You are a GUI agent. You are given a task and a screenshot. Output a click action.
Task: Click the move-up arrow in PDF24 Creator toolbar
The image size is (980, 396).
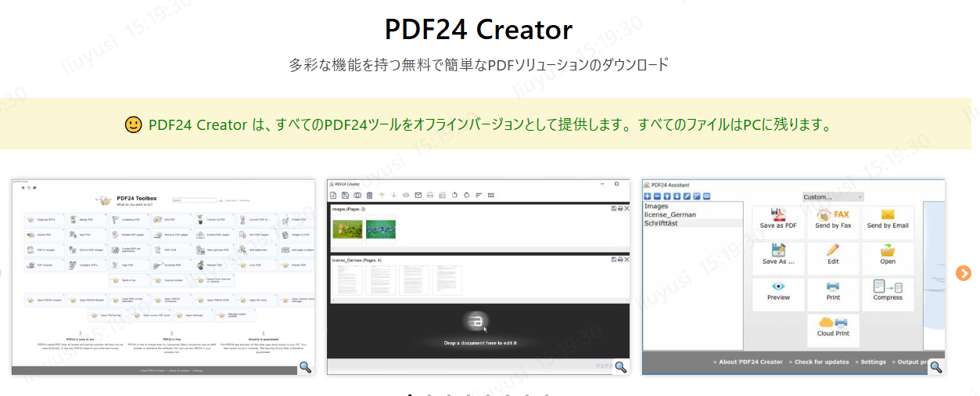pos(382,196)
